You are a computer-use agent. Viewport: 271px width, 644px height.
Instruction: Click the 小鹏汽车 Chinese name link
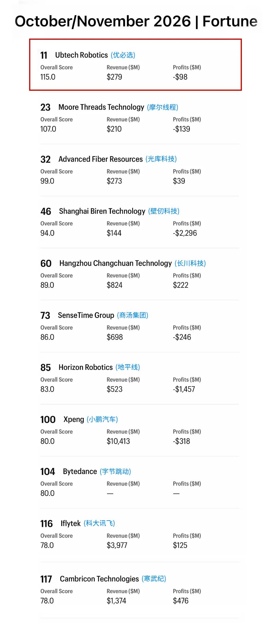(x=102, y=419)
